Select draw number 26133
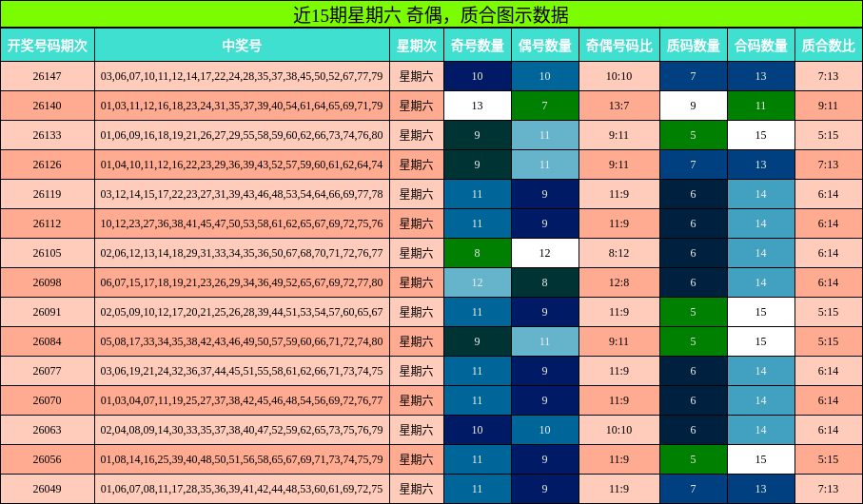Screen dimensions: 863x504 48,135
